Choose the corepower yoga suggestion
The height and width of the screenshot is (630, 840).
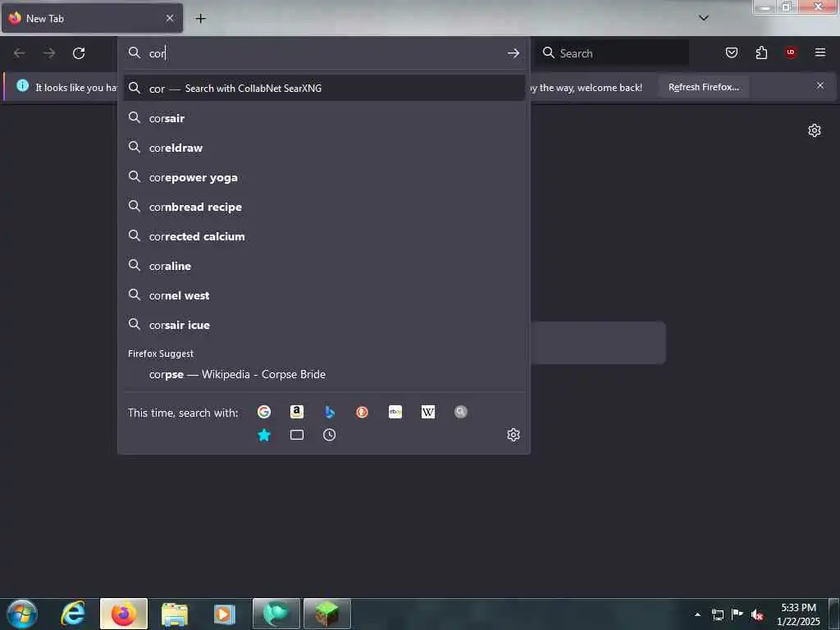click(x=324, y=177)
